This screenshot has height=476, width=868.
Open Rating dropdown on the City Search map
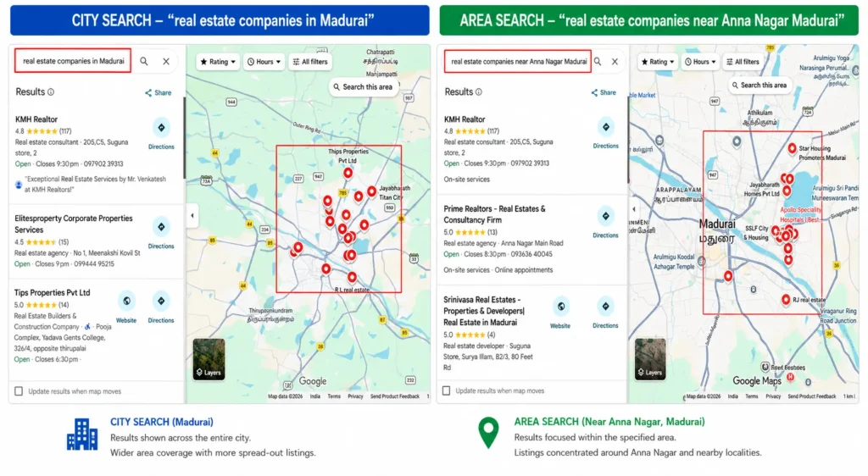(218, 62)
